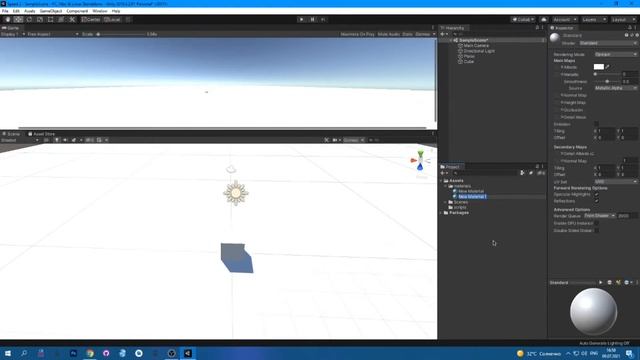
Task: Select Directional Light in Hierarchy
Action: tap(479, 51)
